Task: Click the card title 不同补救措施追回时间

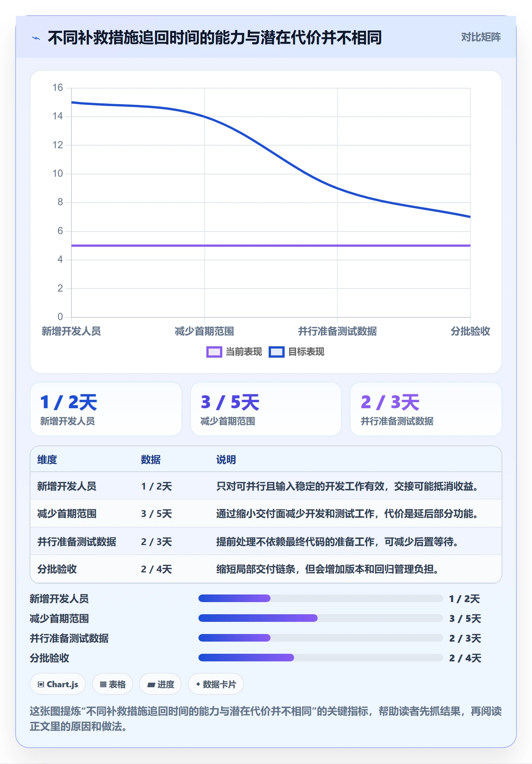Action: (215, 38)
